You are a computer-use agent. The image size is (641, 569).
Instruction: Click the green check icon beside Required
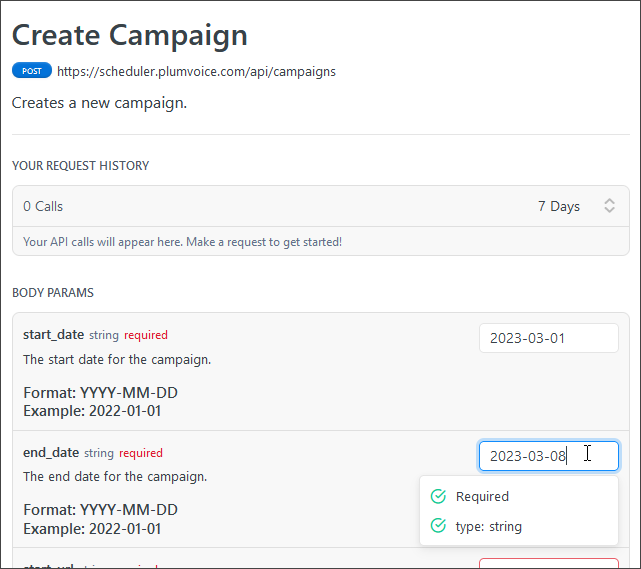pos(438,496)
